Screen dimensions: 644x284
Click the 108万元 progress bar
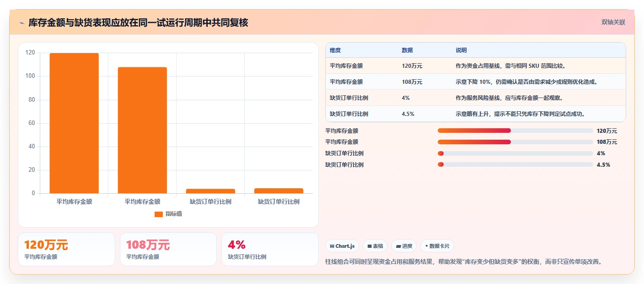pos(515,142)
